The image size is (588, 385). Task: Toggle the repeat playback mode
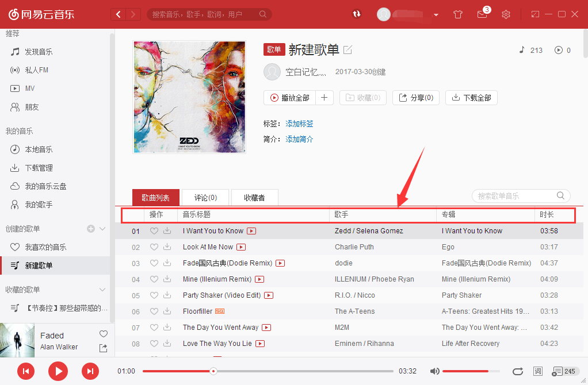point(517,371)
